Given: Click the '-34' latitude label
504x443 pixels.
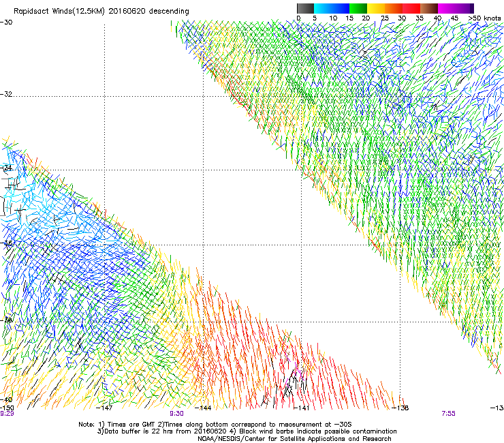Looking at the screenshot, I should [6, 168].
